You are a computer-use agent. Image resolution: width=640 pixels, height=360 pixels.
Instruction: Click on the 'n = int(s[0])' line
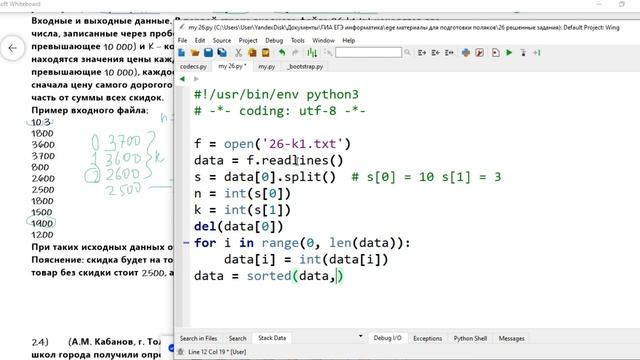242,193
